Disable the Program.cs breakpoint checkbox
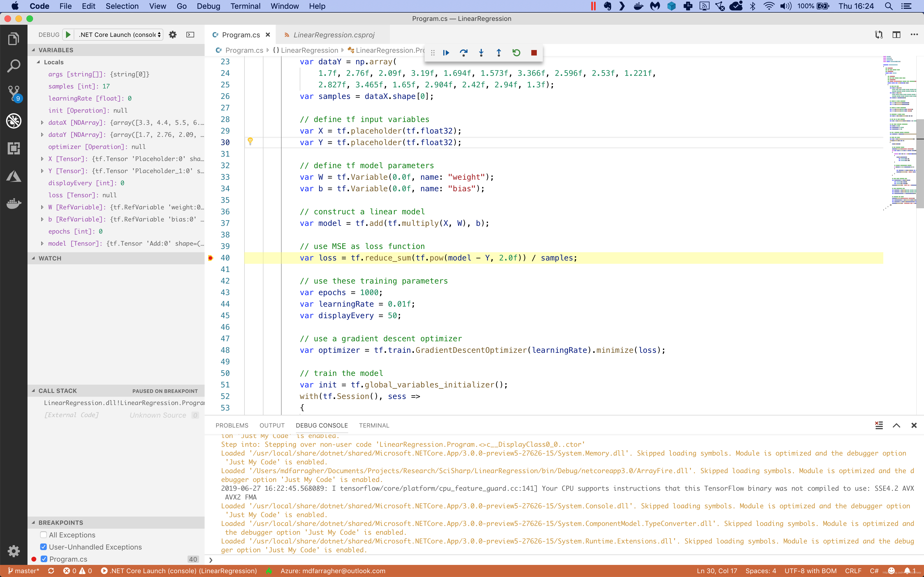Viewport: 924px width, 577px height. click(x=44, y=559)
